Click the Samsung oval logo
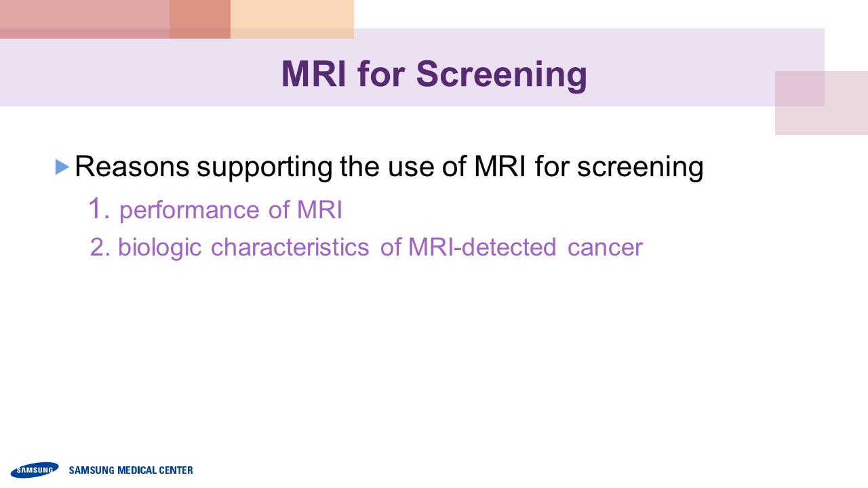The width and height of the screenshot is (868, 488). pyautogui.click(x=34, y=470)
